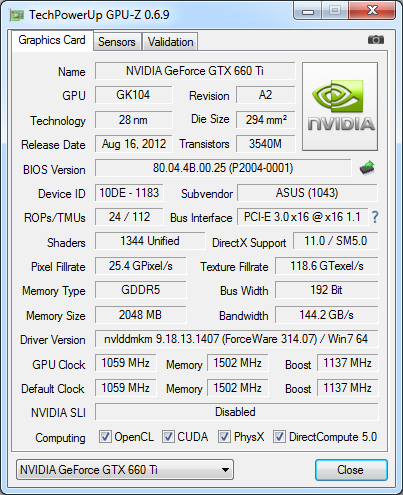
Task: Click the Name field NVIDIA GeForce GTX 660 Ti
Action: coord(195,71)
